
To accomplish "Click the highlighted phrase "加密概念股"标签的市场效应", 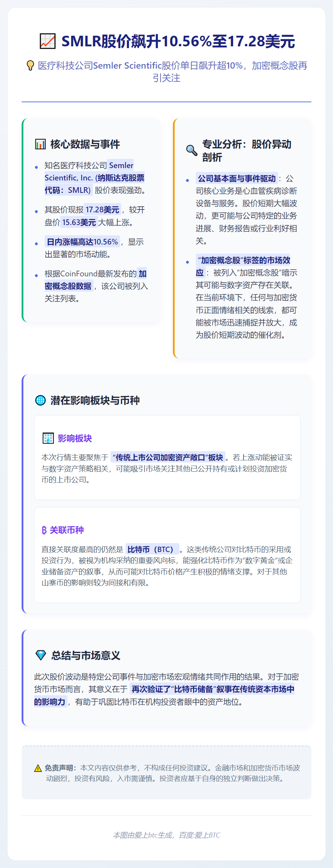I will click(243, 266).
